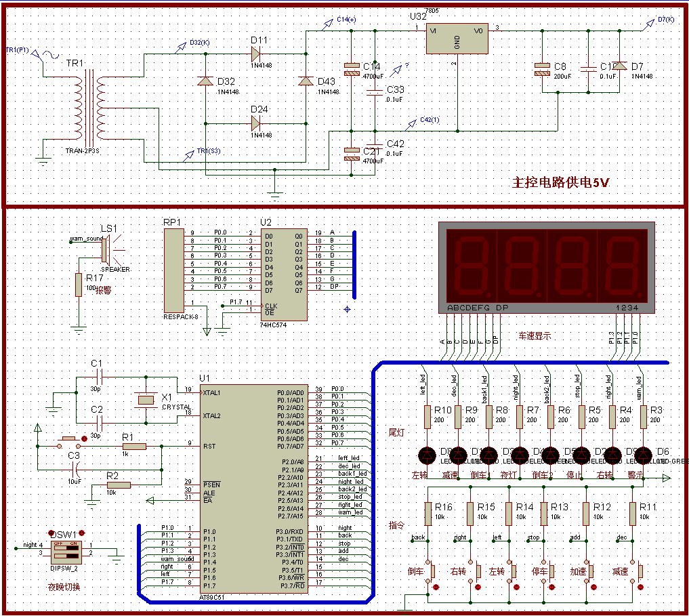Image resolution: width=689 pixels, height=616 pixels.
Task: Activate the 左转 push button switch
Action: tap(513, 571)
